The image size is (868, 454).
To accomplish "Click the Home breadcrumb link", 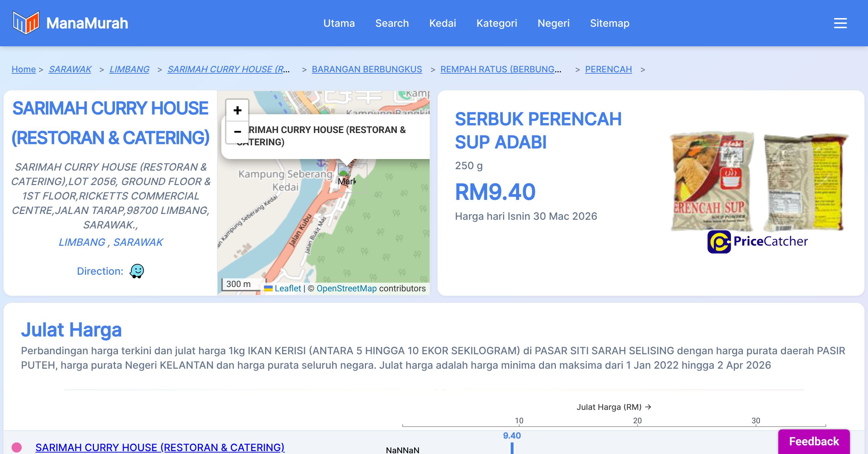I will pyautogui.click(x=24, y=69).
